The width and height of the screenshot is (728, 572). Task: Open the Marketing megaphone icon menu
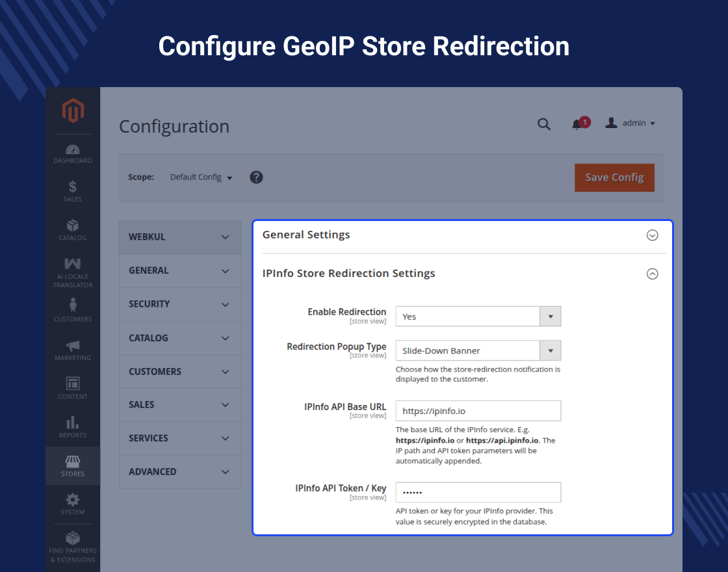(x=72, y=350)
